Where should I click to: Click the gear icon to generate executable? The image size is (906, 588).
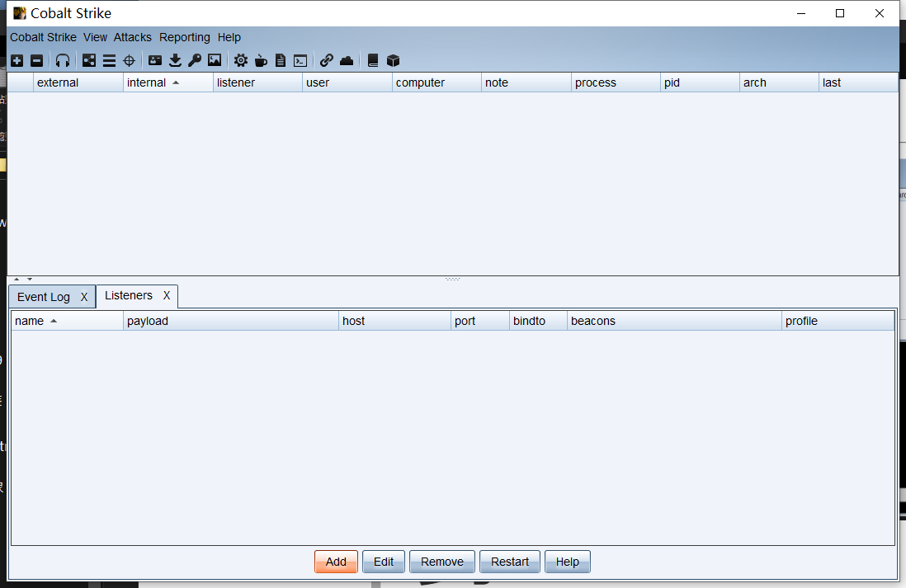(x=241, y=61)
